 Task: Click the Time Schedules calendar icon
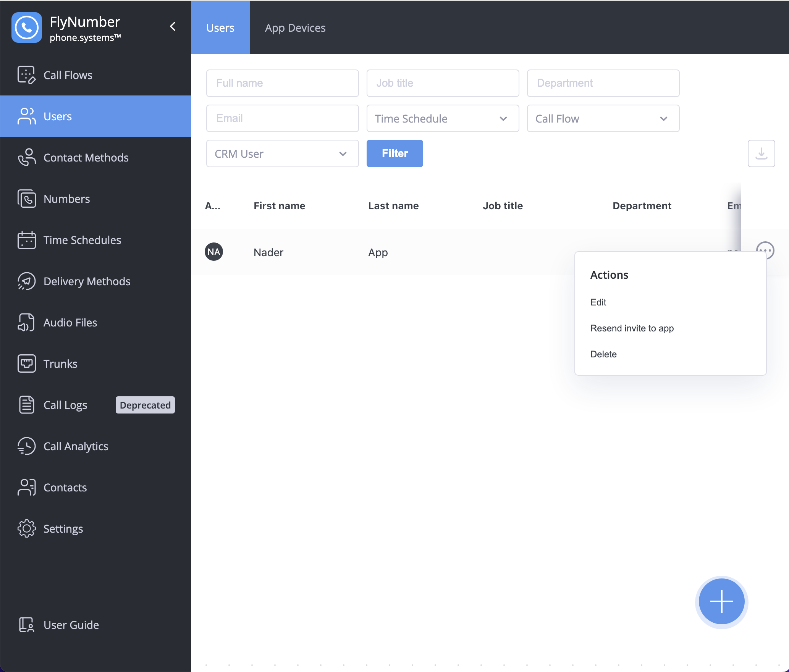tap(26, 240)
